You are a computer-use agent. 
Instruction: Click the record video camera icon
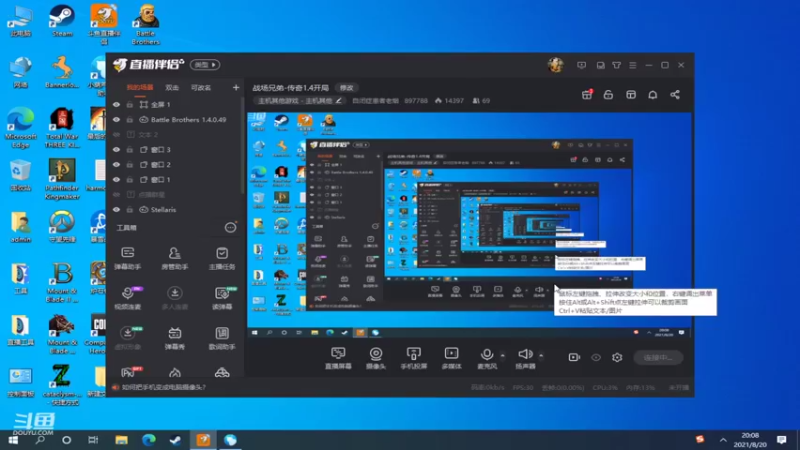[574, 357]
